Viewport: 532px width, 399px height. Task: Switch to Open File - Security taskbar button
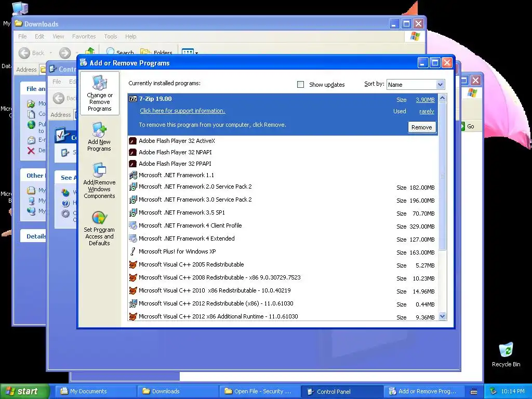tap(260, 391)
